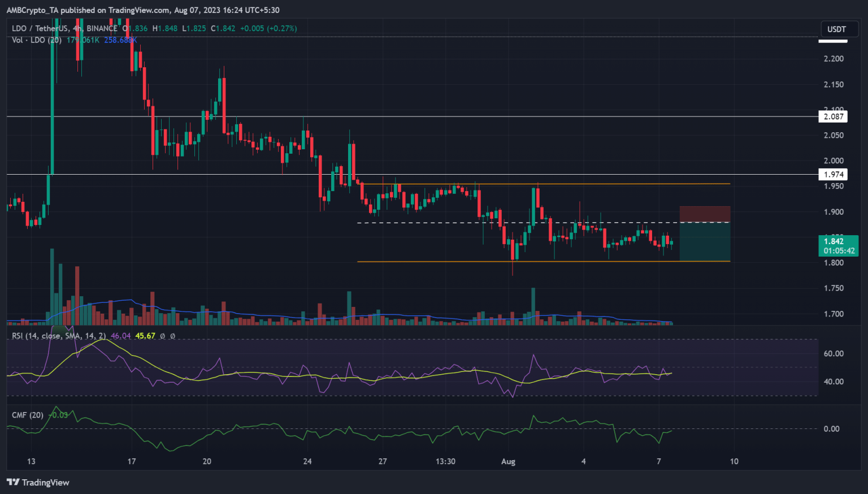Click the 2.087 price level label
The image size is (868, 494).
click(833, 117)
